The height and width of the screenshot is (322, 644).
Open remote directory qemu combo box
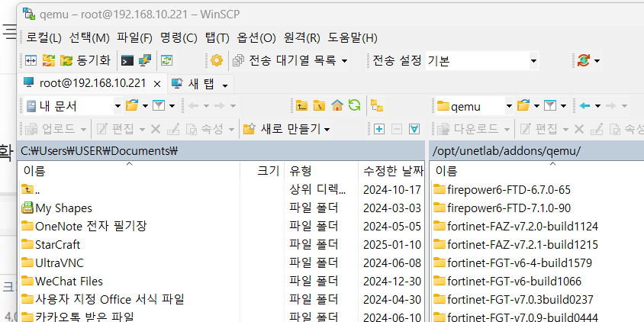point(475,106)
